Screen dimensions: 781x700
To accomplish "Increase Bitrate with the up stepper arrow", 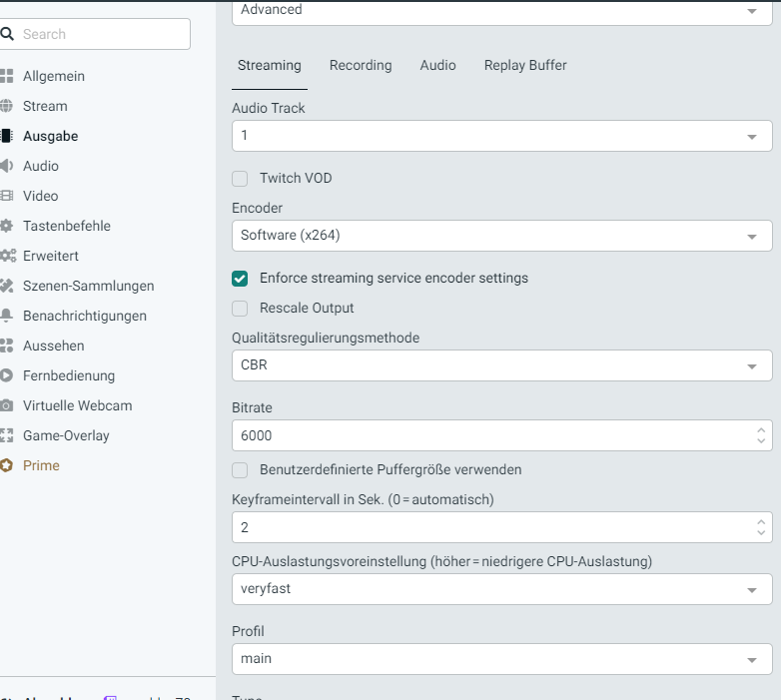I will (762, 429).
